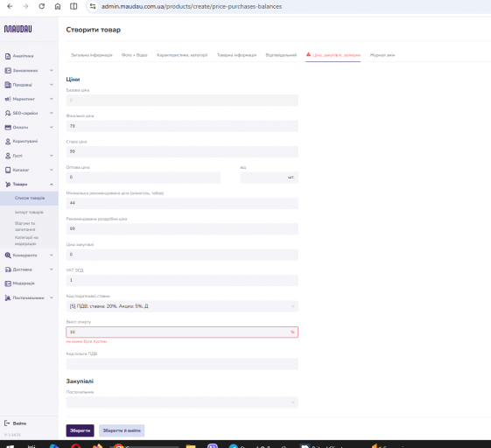The height and width of the screenshot is (448, 491).
Task: Open the Код податкової ставки dropdown
Action: click(182, 306)
